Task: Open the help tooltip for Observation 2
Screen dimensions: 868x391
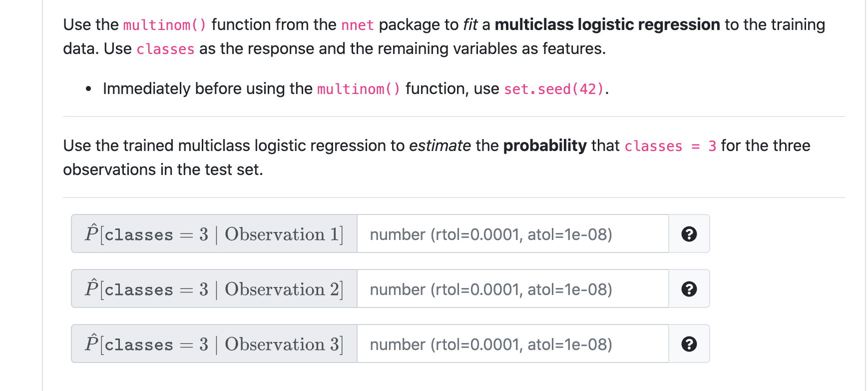Action: coord(689,289)
